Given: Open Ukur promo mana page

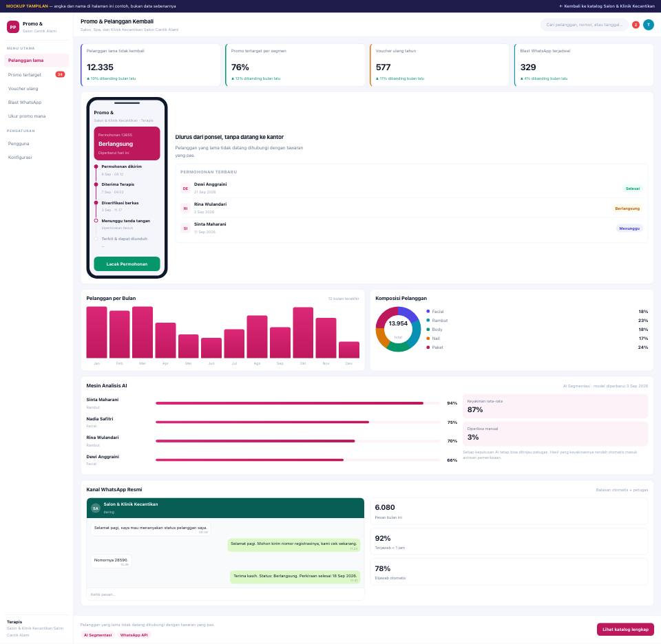Looking at the screenshot, I should [36, 116].
